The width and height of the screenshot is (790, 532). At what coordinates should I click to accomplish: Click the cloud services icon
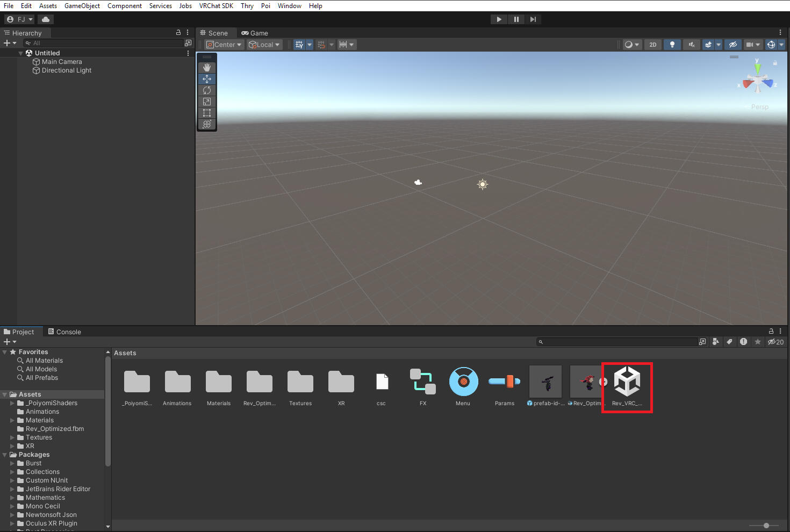click(46, 19)
